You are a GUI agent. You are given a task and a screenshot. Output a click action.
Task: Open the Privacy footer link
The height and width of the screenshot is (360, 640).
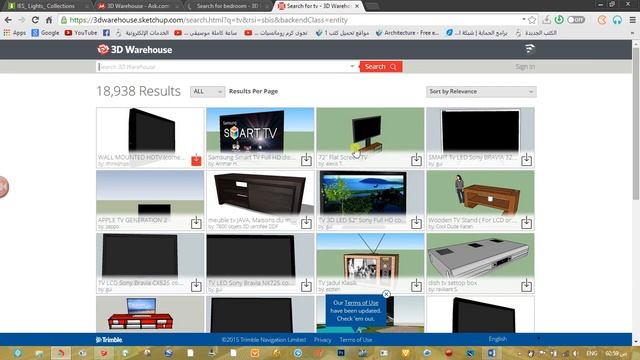click(322, 340)
